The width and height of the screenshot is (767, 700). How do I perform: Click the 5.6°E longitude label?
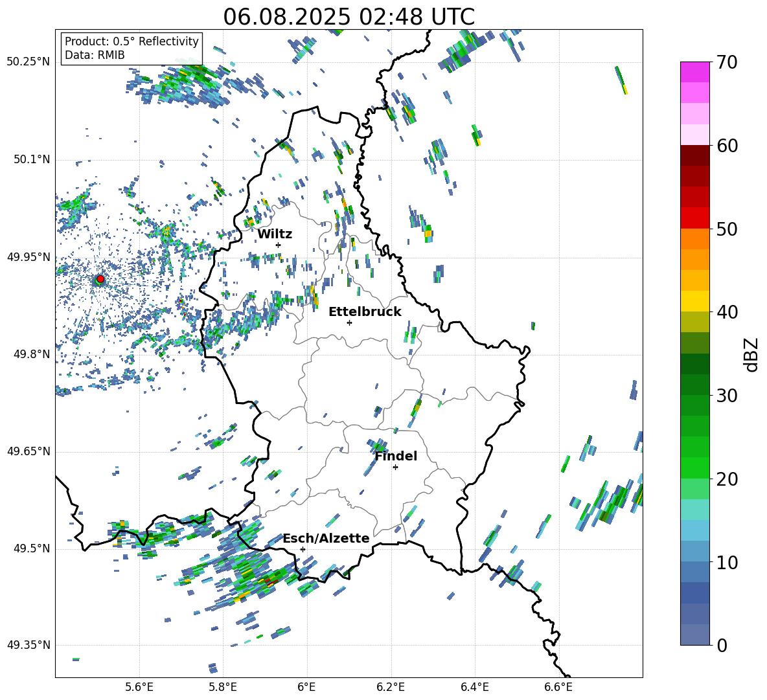tap(139, 687)
